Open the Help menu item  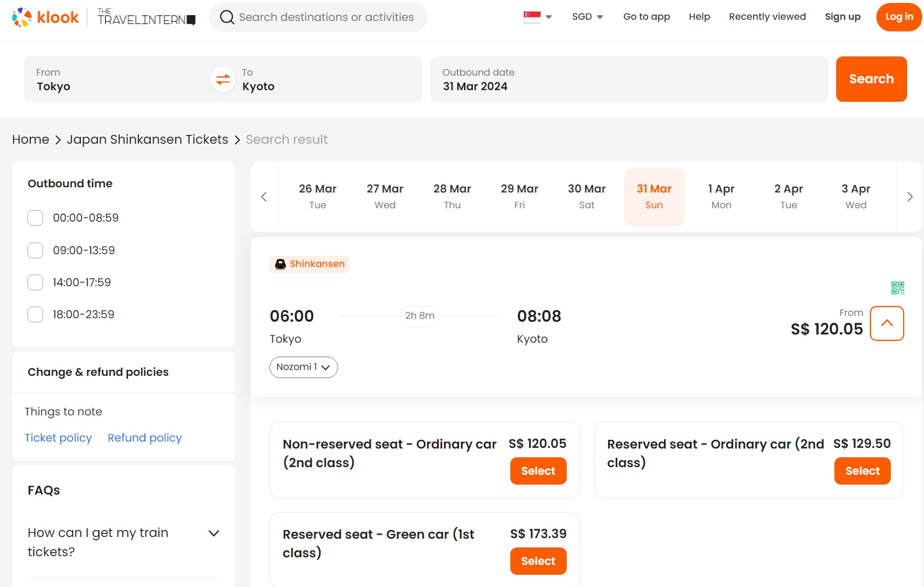pos(699,17)
